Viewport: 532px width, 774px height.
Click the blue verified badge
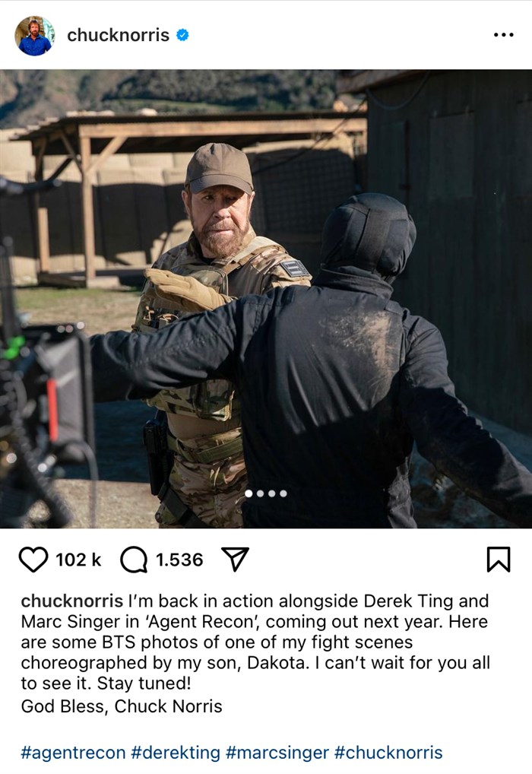click(182, 35)
